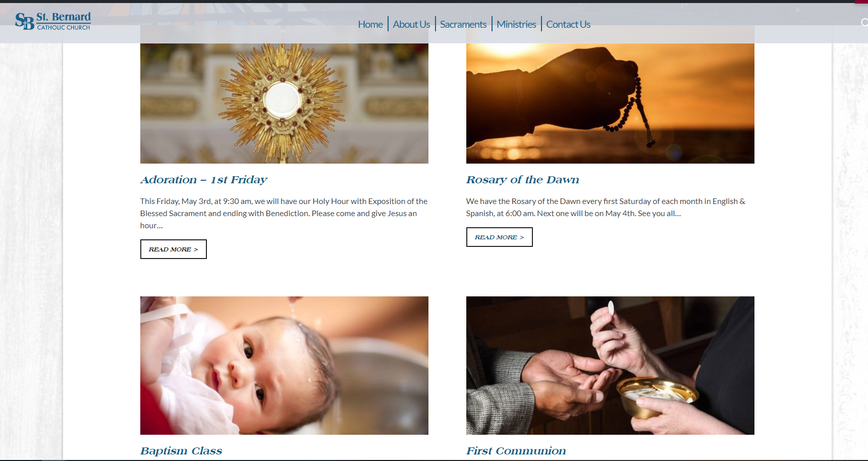Open the Baptism Class heading link
868x461 pixels.
(181, 451)
